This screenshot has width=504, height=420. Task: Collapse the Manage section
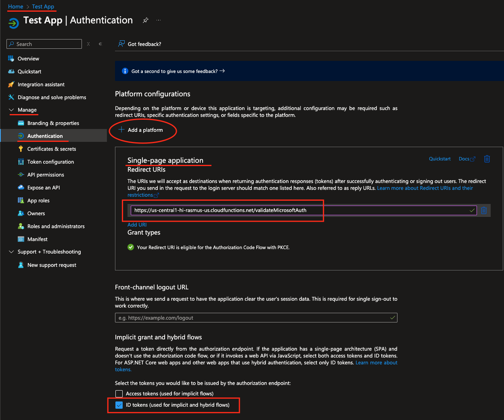[x=11, y=110]
